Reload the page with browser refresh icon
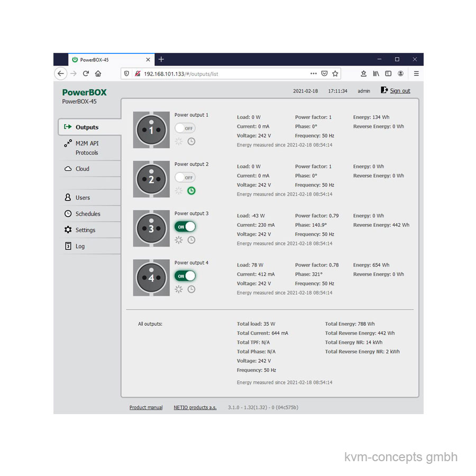Viewport: 476px width, 476px height. (86, 74)
